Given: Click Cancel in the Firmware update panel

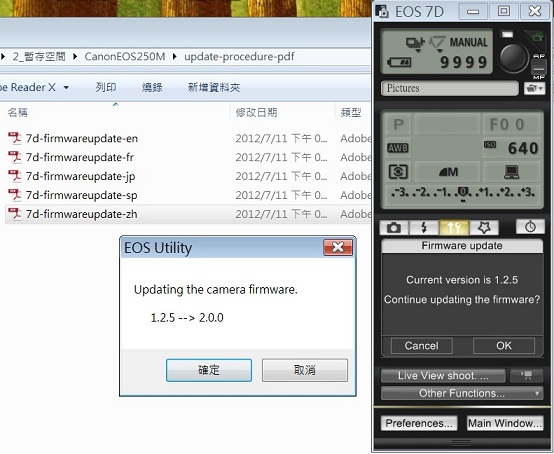Looking at the screenshot, I should pos(422,346).
